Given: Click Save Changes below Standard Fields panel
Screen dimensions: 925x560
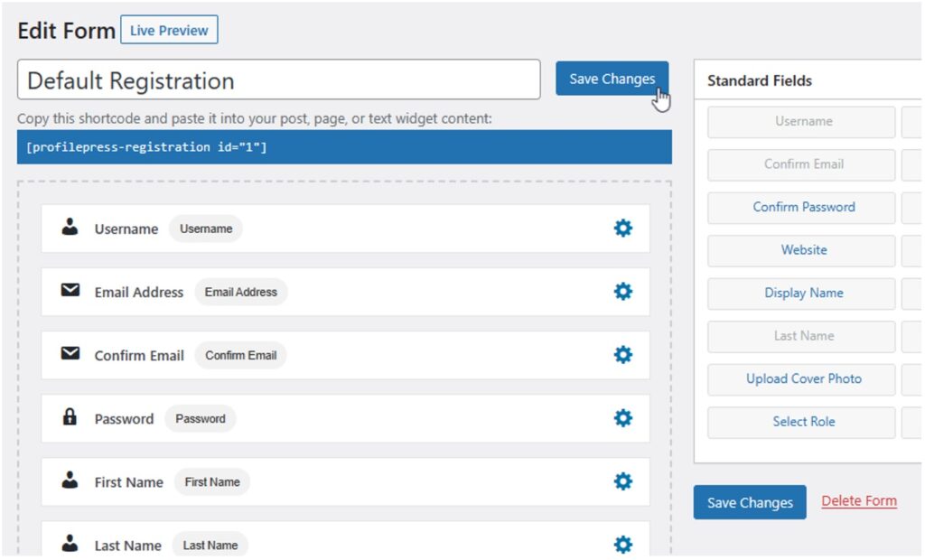Looking at the screenshot, I should click(x=750, y=503).
